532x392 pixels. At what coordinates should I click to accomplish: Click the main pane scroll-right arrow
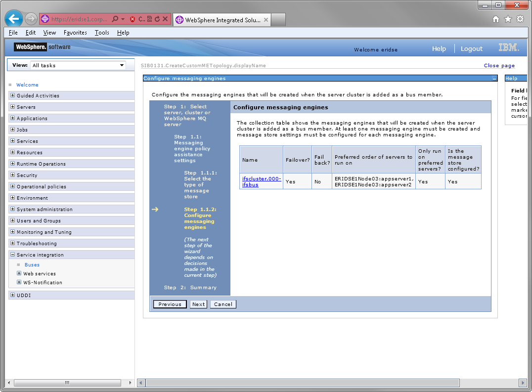point(523,383)
